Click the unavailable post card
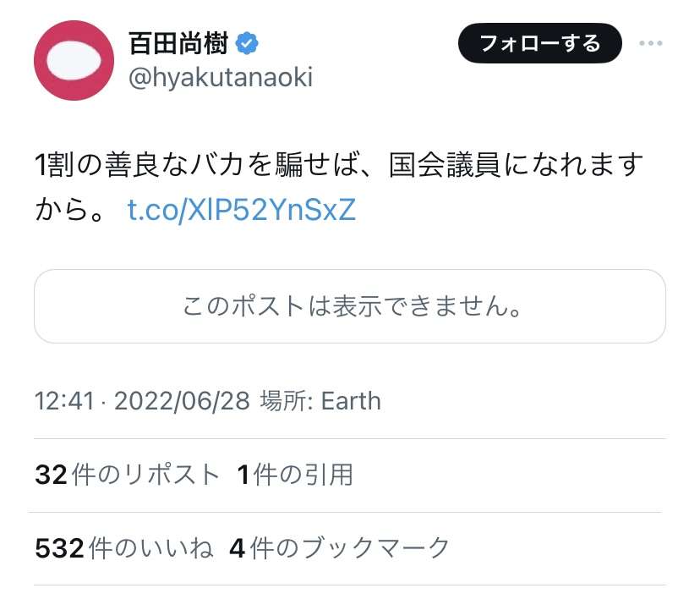700x599 pixels. 350,306
